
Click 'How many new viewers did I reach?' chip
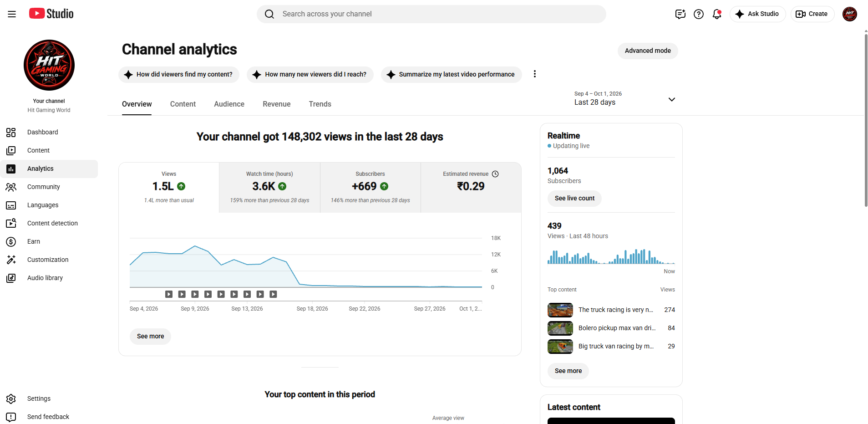pyautogui.click(x=310, y=74)
